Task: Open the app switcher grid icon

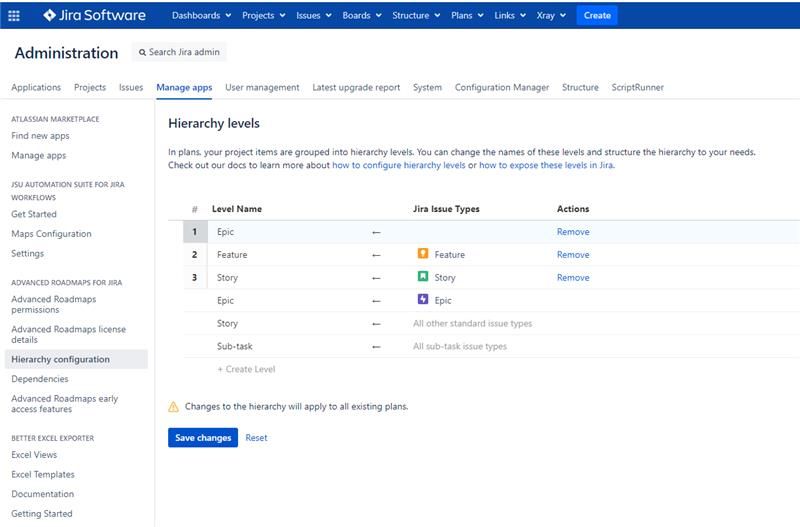Action: pos(14,15)
